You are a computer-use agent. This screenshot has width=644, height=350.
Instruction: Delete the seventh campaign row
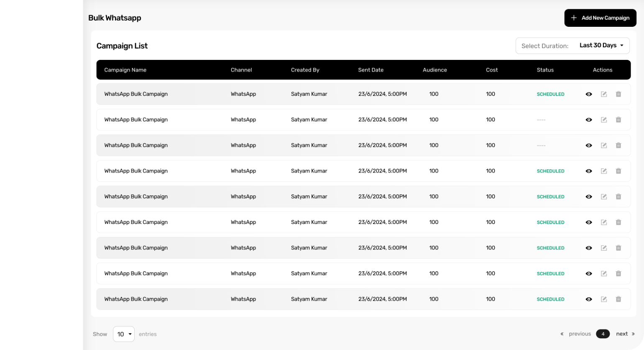[x=618, y=248]
